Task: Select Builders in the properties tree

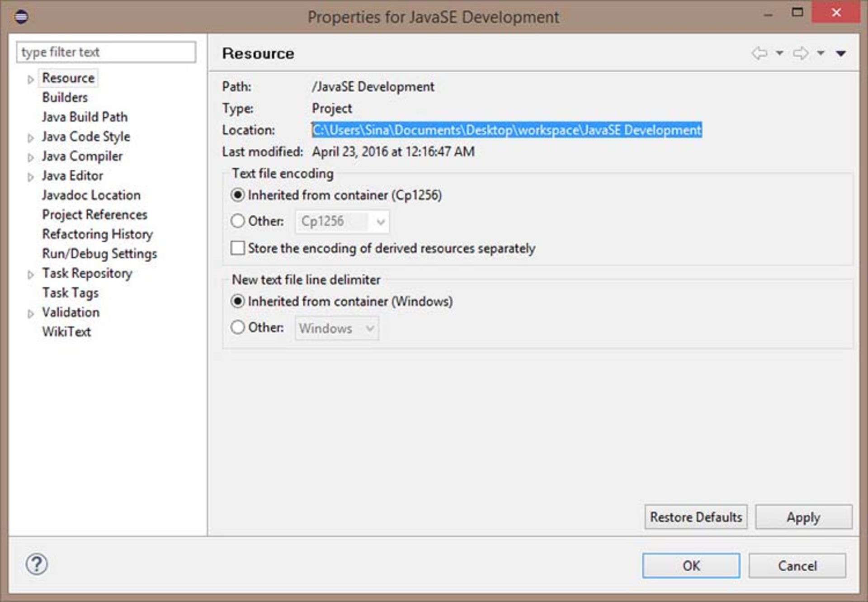Action: 65,97
